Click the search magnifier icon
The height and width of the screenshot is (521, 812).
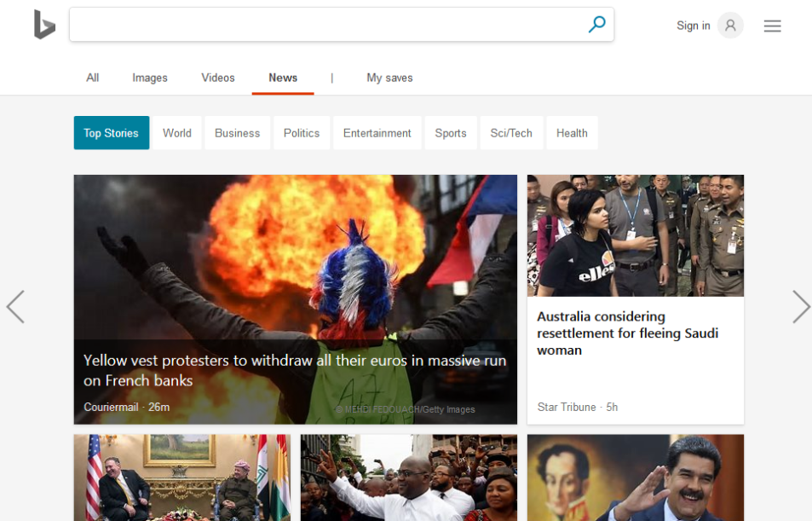pyautogui.click(x=596, y=25)
